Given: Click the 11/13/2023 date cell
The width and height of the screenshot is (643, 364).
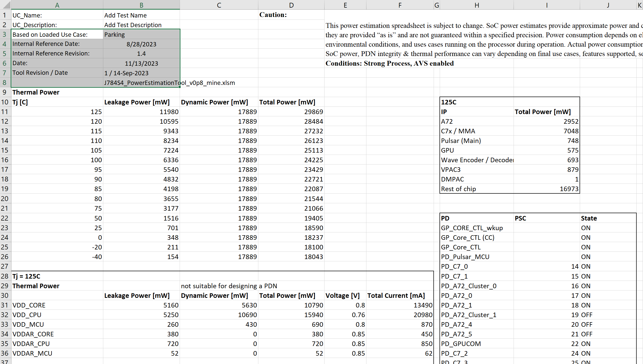Looking at the screenshot, I should point(141,63).
